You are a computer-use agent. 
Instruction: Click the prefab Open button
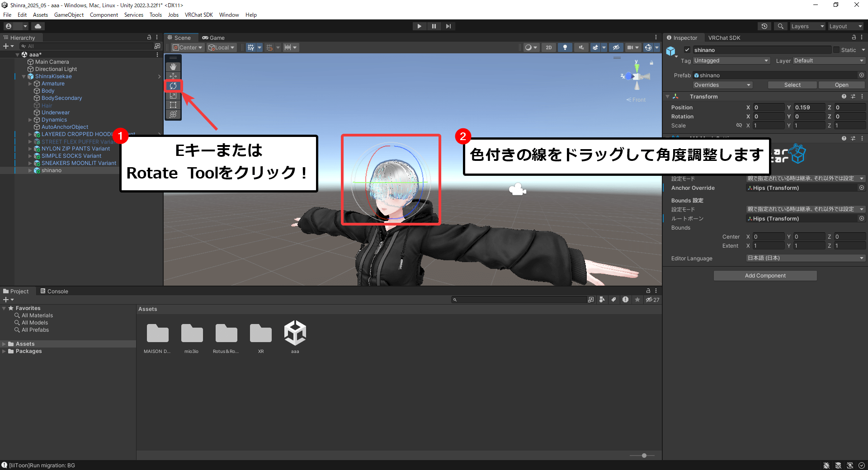[841, 85]
